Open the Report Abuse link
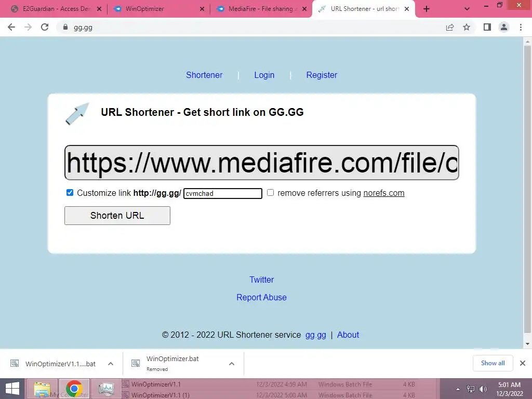The image size is (532, 399). 262,297
